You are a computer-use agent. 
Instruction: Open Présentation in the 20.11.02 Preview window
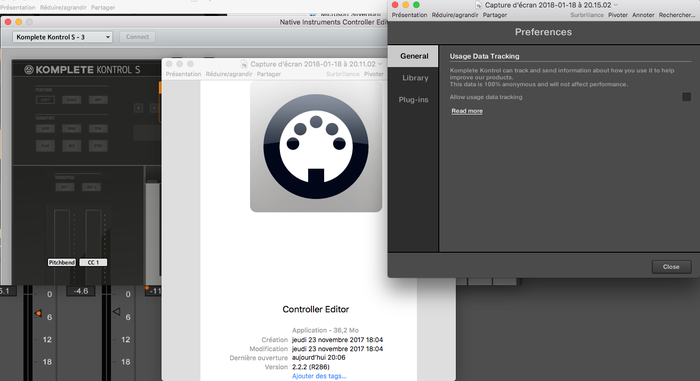pyautogui.click(x=183, y=74)
